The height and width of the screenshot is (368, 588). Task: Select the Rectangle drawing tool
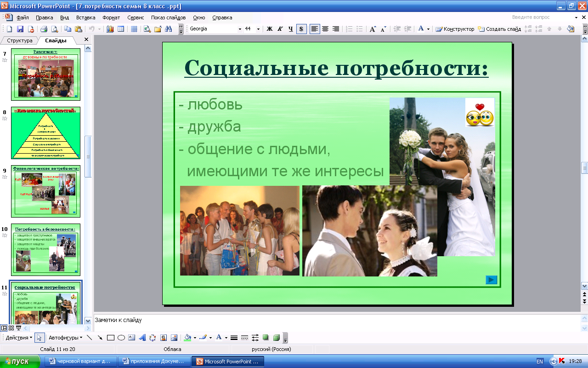[110, 338]
